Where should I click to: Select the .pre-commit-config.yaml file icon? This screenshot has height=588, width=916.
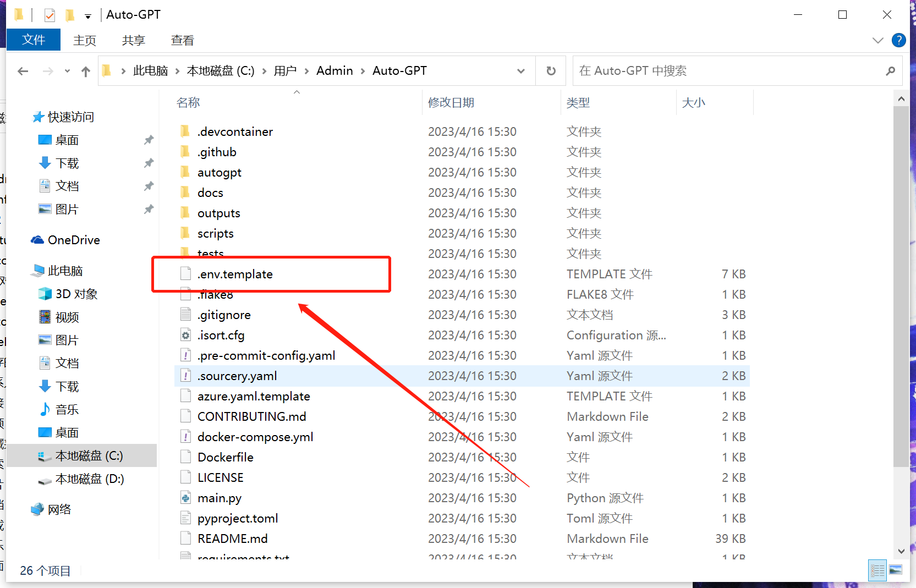coord(185,355)
